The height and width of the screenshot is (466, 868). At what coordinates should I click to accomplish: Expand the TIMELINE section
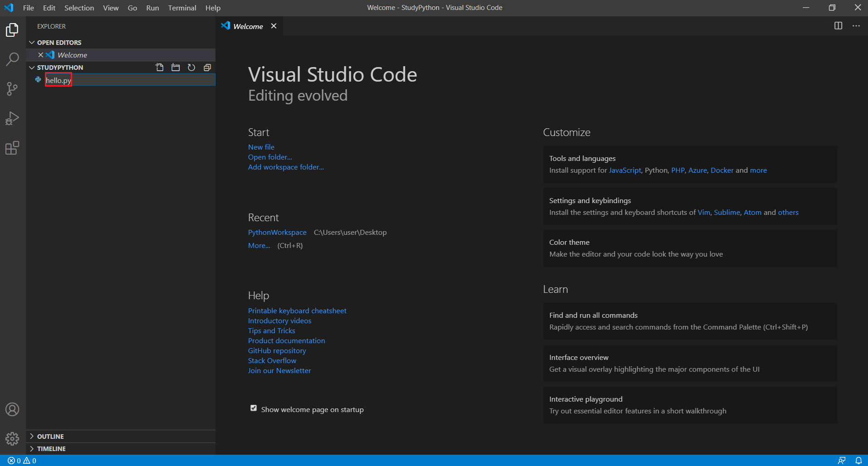[x=32, y=448]
